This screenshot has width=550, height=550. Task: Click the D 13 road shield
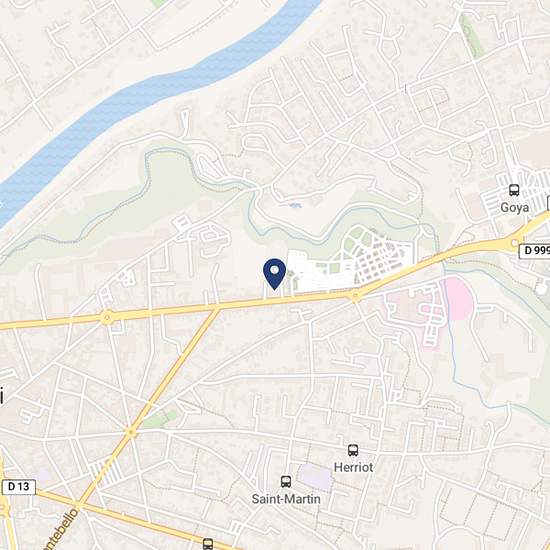pyautogui.click(x=19, y=487)
